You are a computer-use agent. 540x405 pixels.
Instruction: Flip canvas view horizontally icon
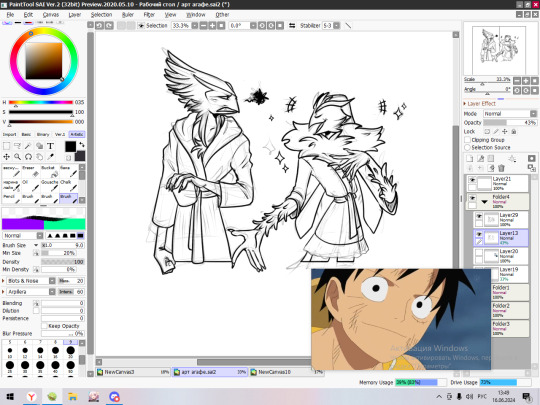[x=292, y=25]
